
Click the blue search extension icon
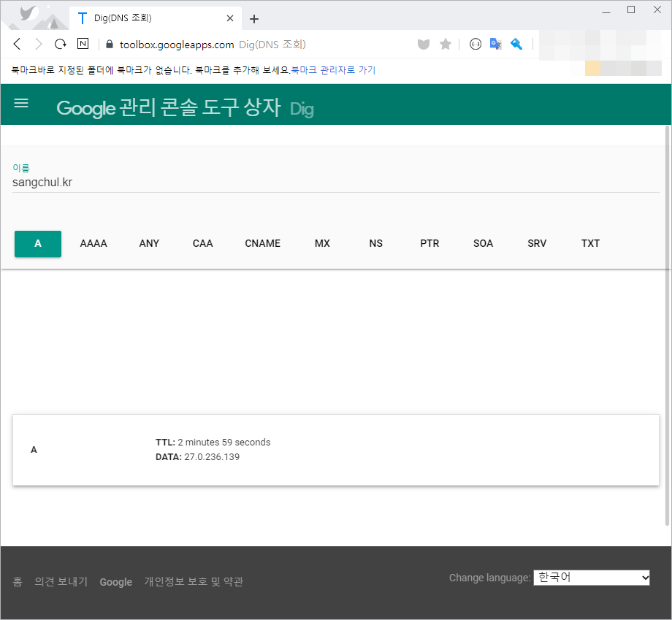[x=516, y=44]
